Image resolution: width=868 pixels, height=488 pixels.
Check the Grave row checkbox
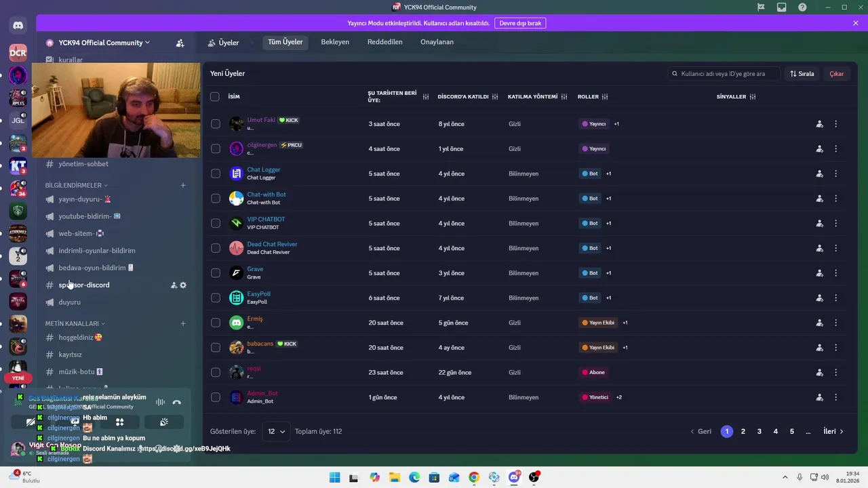pyautogui.click(x=215, y=273)
